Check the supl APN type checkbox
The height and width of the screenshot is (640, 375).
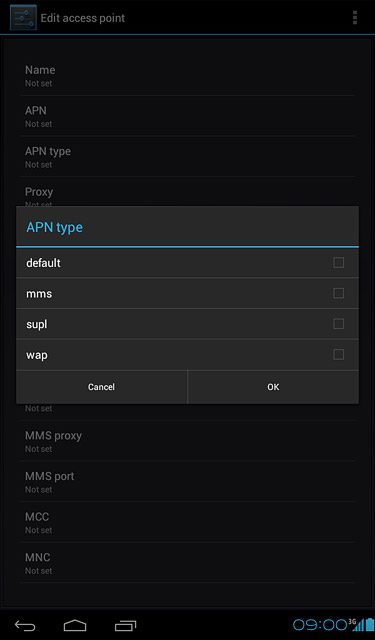(x=338, y=324)
